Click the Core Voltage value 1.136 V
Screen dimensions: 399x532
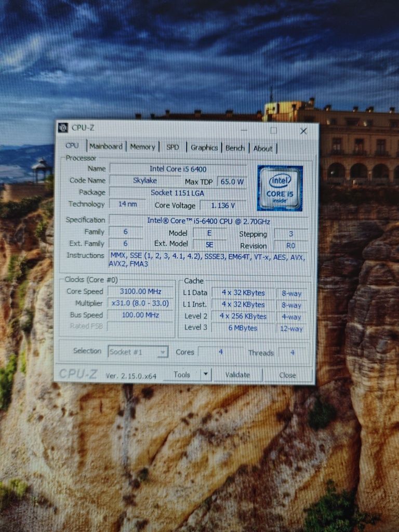point(223,206)
